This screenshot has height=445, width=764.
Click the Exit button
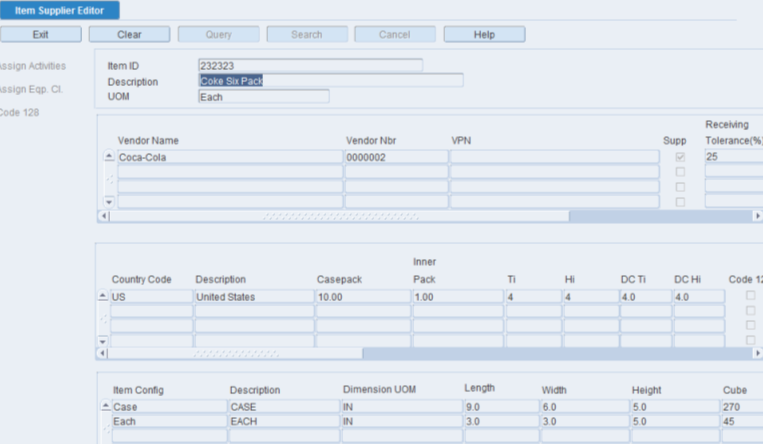point(40,35)
